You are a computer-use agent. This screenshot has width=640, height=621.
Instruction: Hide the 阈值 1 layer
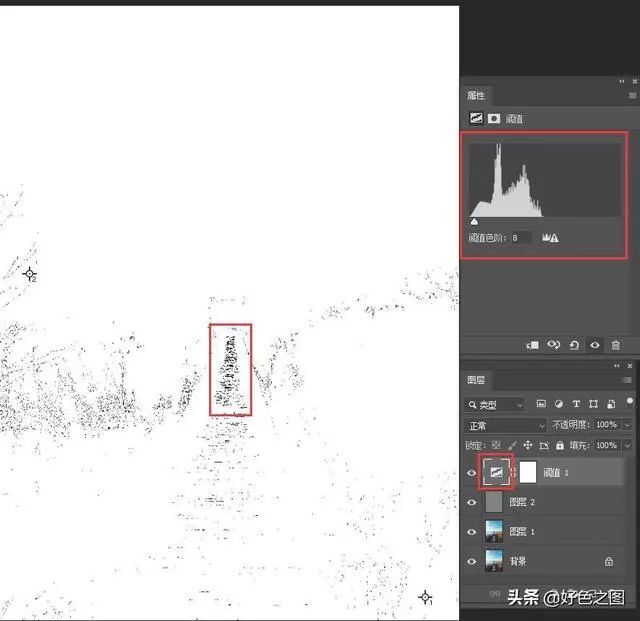coord(472,473)
